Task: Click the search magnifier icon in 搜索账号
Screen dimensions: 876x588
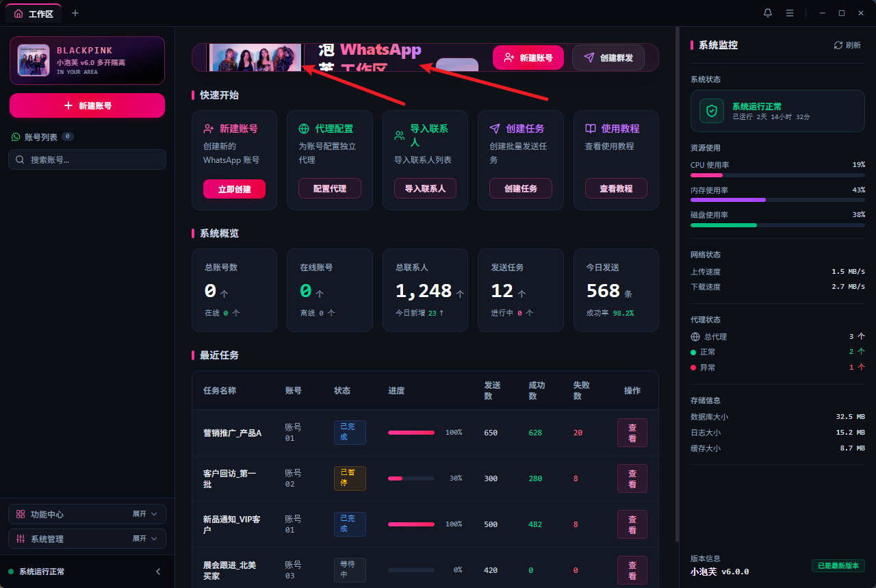Action: click(21, 159)
